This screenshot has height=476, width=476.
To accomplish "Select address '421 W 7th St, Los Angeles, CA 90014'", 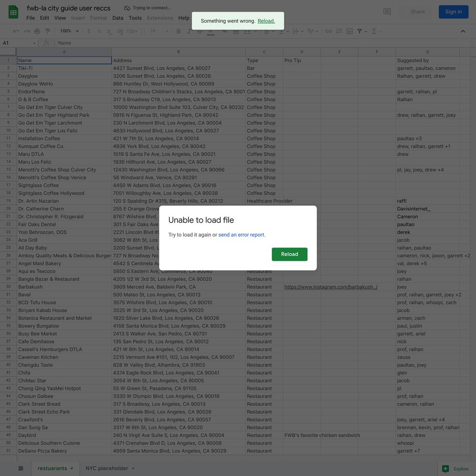I will [x=178, y=139].
